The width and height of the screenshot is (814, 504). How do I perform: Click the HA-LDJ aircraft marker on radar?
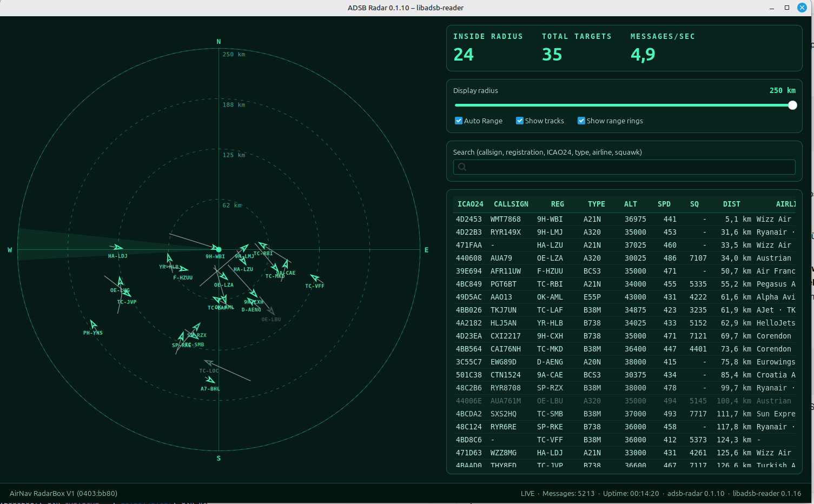pos(118,248)
